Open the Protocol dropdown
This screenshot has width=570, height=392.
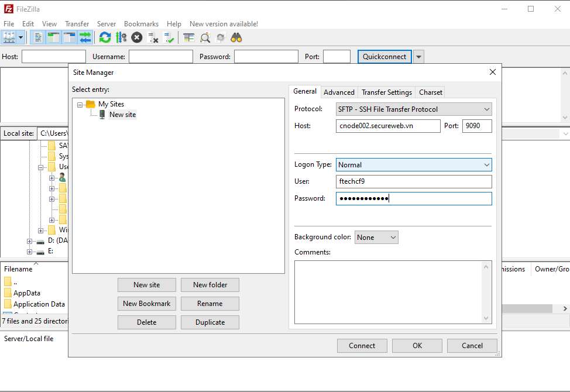click(414, 109)
